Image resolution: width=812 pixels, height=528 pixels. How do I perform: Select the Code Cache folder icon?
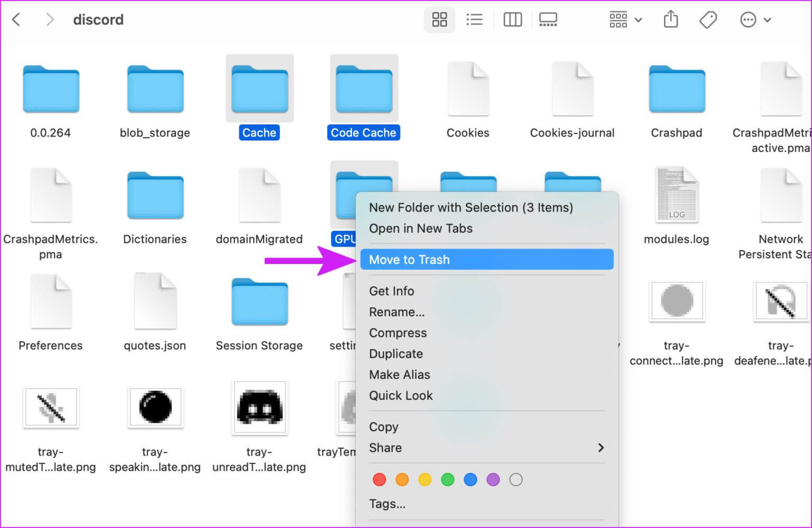[364, 89]
